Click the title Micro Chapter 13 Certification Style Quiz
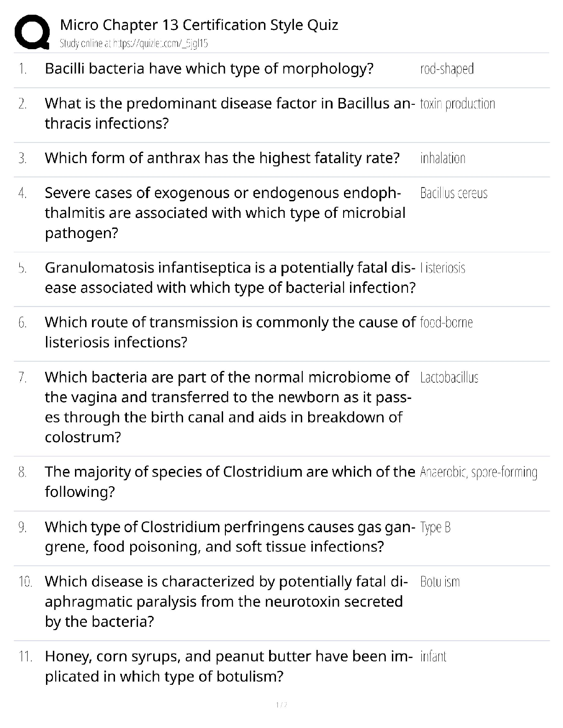 (x=199, y=25)
